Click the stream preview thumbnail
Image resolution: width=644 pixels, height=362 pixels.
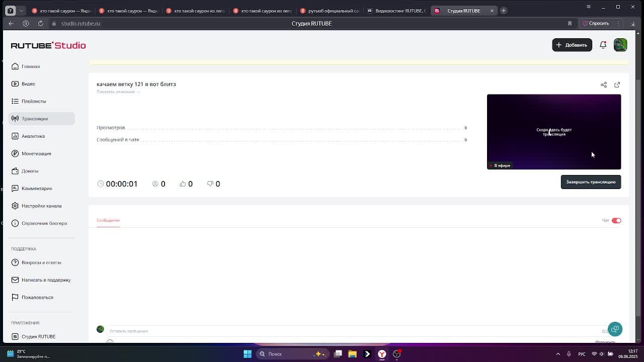tap(554, 132)
